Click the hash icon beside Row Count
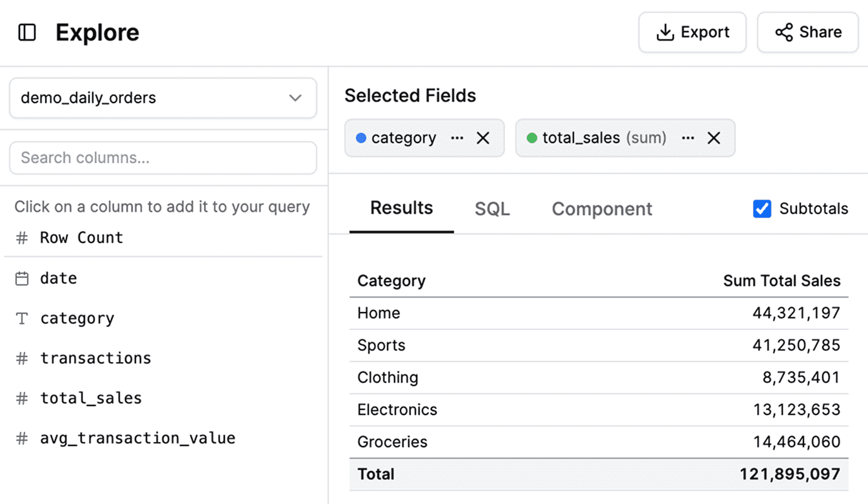 point(22,238)
